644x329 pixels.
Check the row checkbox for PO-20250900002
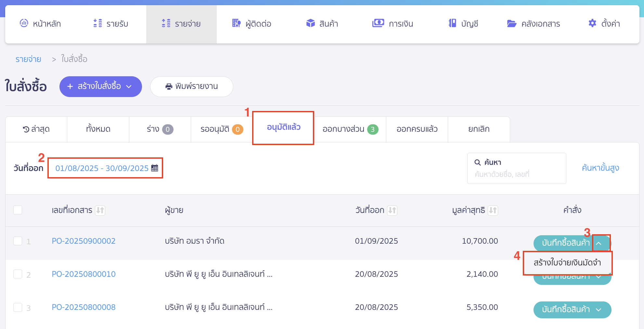pyautogui.click(x=18, y=240)
